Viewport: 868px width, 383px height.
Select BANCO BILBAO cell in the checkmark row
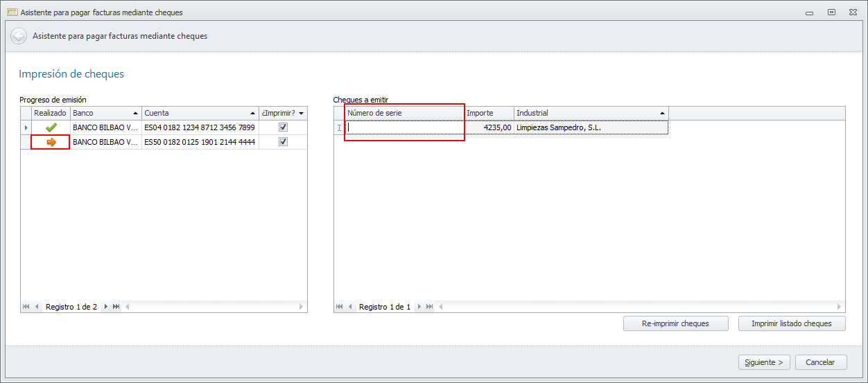pyautogui.click(x=105, y=127)
